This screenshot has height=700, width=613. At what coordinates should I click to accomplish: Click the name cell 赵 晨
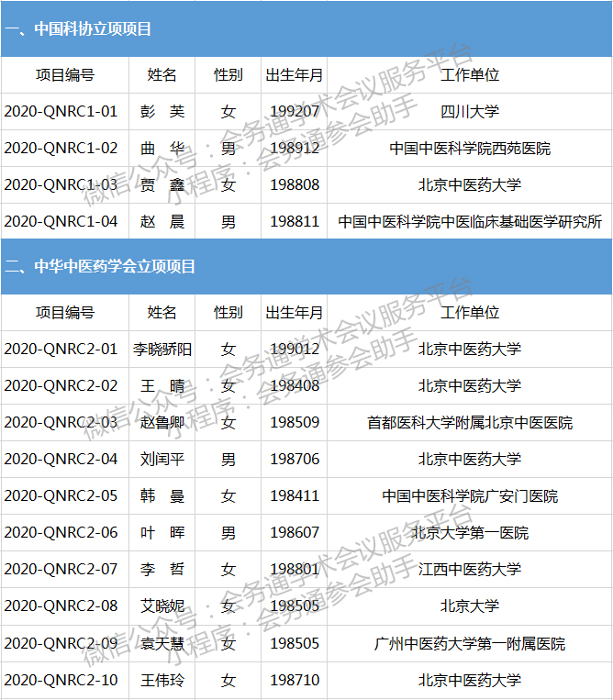(162, 221)
